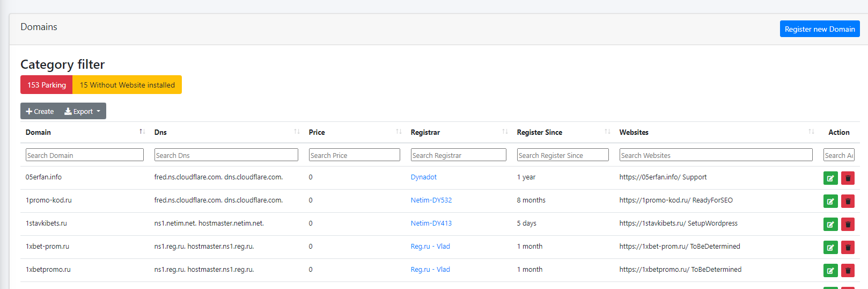868x289 pixels.
Task: Delete the 1xbetpromo.ru domain via trash icon
Action: [848, 271]
